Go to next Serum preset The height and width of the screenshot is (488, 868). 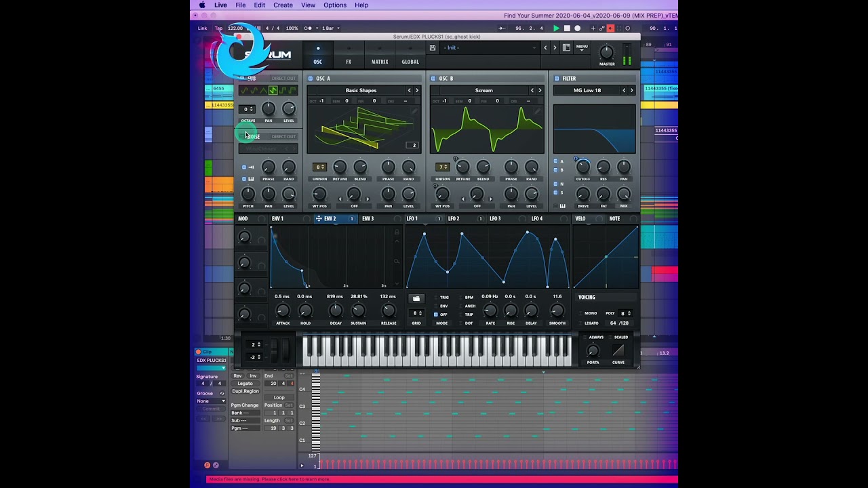pos(555,47)
